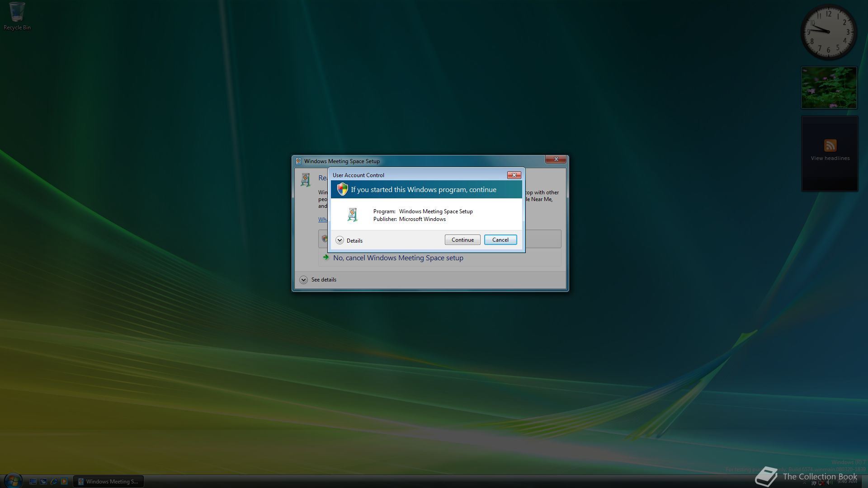Click Show desktop in Quick Launch
Screen dimensions: 868x488
tap(33, 482)
